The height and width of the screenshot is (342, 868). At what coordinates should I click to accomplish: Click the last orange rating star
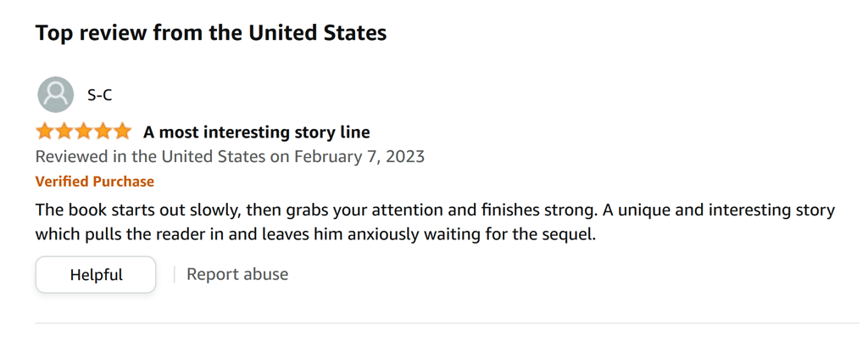pyautogui.click(x=122, y=132)
